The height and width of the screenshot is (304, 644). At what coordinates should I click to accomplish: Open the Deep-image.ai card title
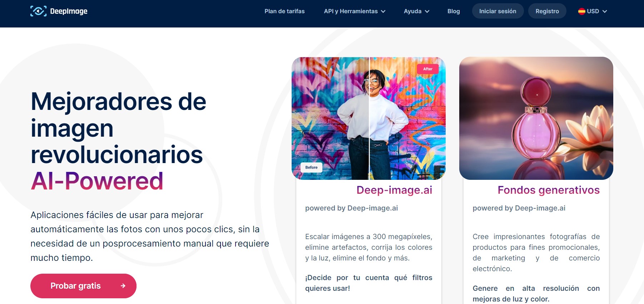click(x=394, y=190)
